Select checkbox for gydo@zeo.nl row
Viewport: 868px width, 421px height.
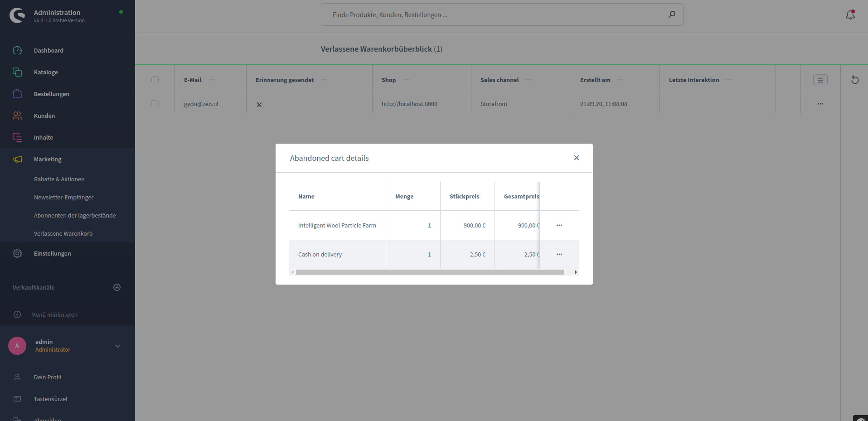coord(155,104)
